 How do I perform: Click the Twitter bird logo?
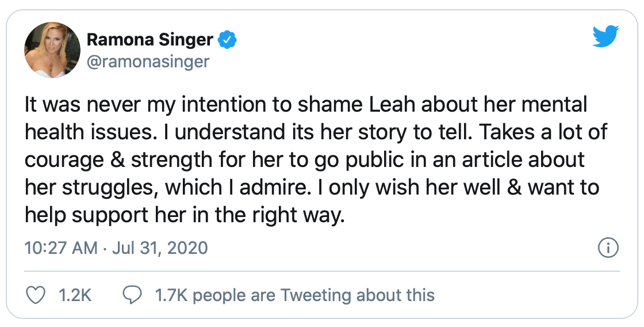click(x=605, y=37)
